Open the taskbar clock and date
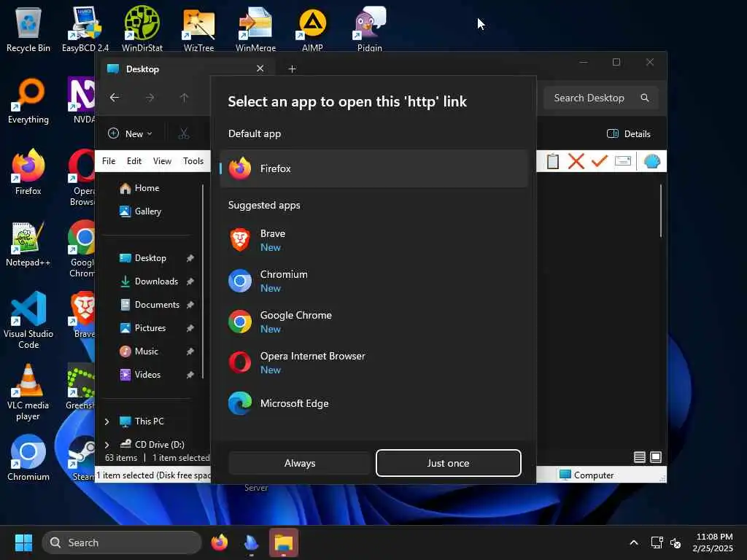The width and height of the screenshot is (747, 560). [x=713, y=542]
